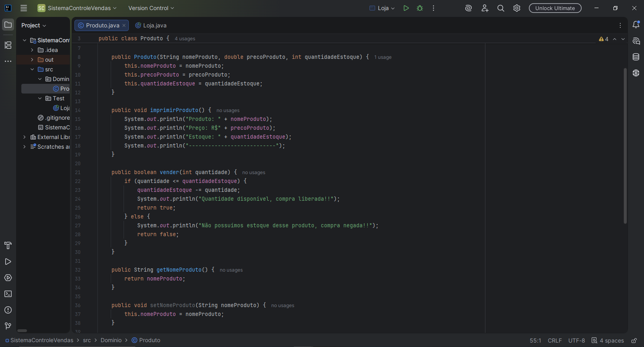This screenshot has width=644, height=347.
Task: Switch to the Loja.java tab
Action: pyautogui.click(x=151, y=25)
